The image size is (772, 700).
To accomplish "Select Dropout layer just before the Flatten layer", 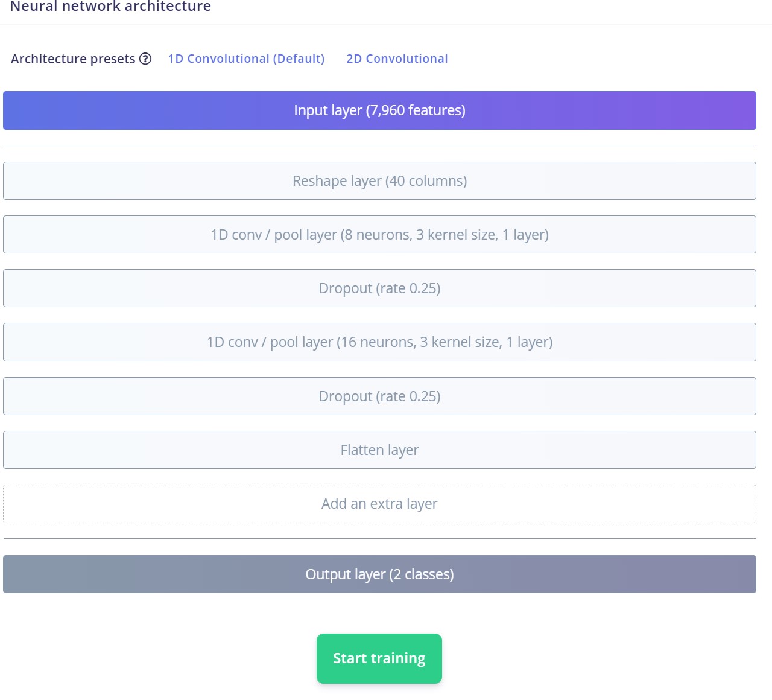I will coord(379,396).
